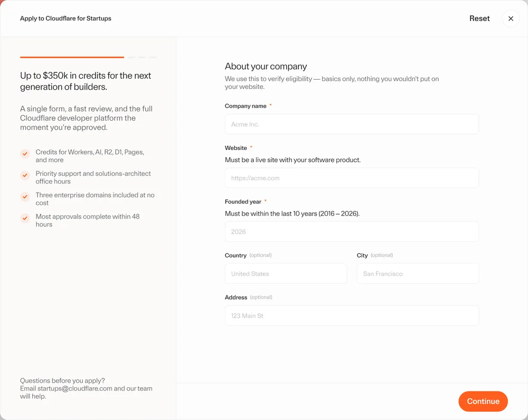Click 'Credits for Workers, AI, R2, D1, Pages' text
528x420 pixels.
coord(90,156)
